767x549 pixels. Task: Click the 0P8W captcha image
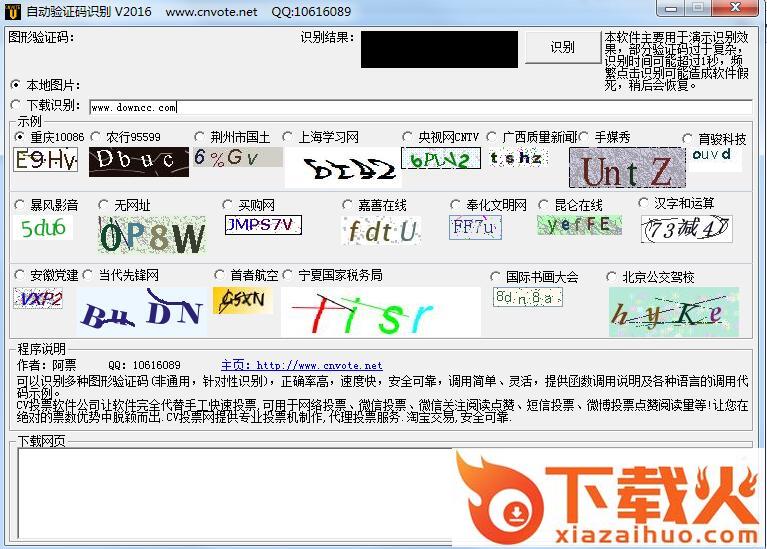pos(152,235)
